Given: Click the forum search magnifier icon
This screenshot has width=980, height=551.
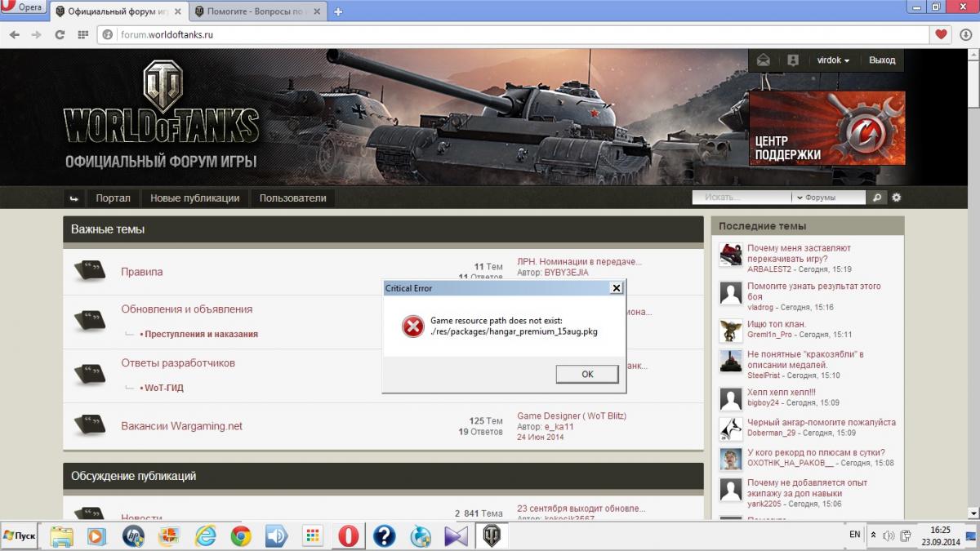Looking at the screenshot, I should [876, 198].
